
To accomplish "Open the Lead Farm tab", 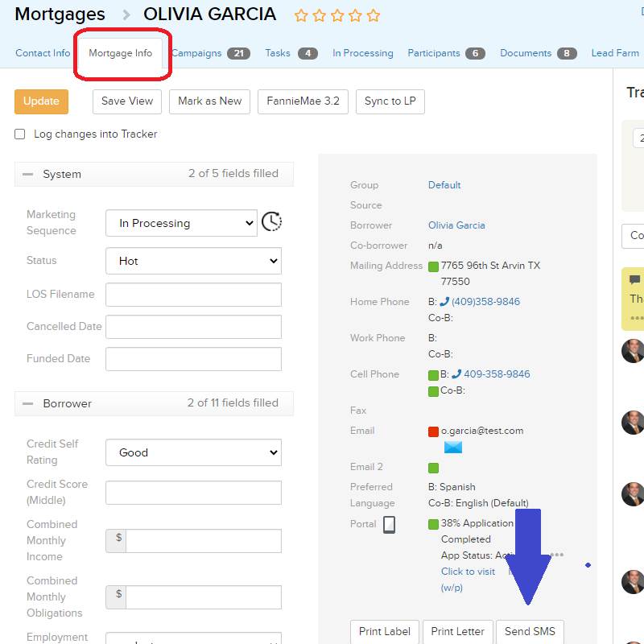I will [615, 53].
